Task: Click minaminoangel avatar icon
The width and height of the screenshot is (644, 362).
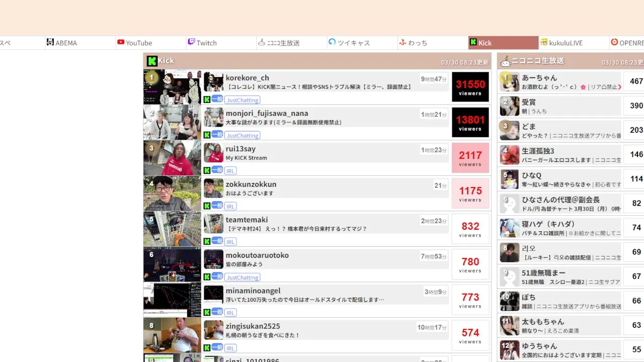Action: pyautogui.click(x=213, y=295)
